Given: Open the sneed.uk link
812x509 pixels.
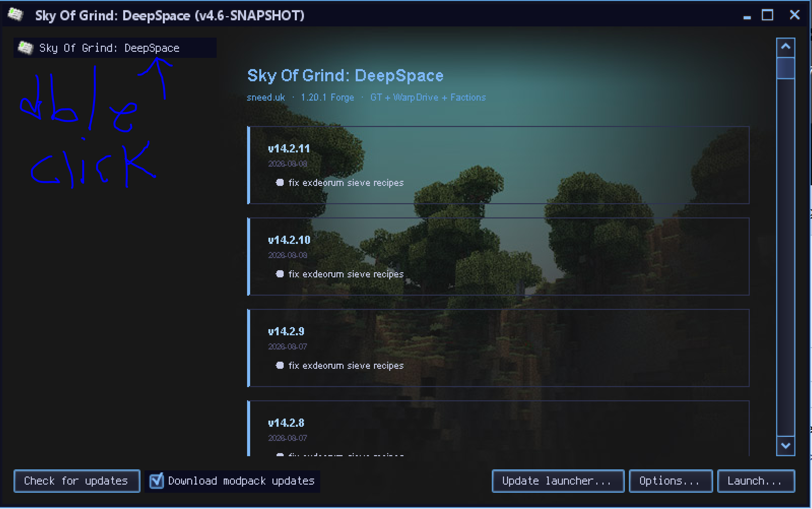Looking at the screenshot, I should 266,98.
